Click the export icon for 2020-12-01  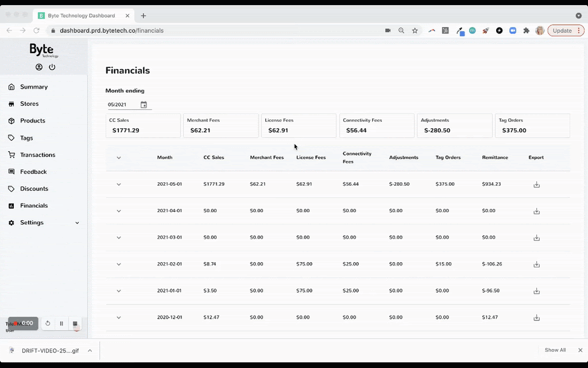pyautogui.click(x=536, y=317)
